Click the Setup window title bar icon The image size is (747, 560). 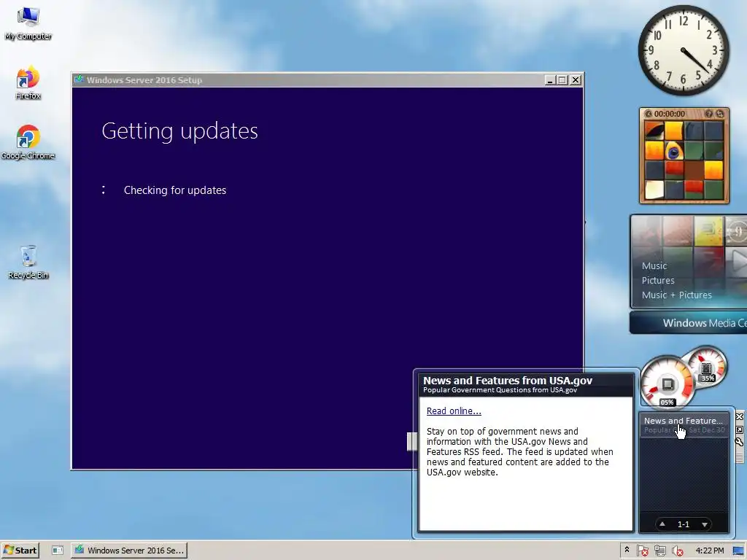click(x=79, y=79)
